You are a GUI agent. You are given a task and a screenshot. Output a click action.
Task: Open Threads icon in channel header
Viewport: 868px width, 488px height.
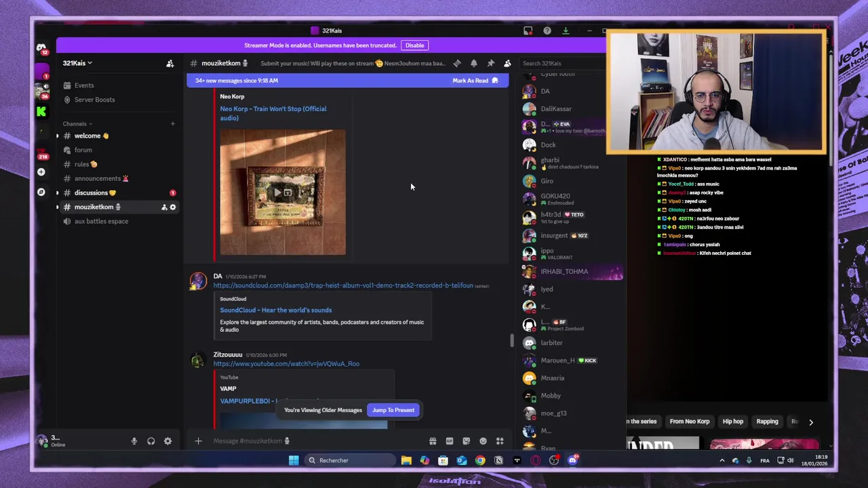pos(457,63)
